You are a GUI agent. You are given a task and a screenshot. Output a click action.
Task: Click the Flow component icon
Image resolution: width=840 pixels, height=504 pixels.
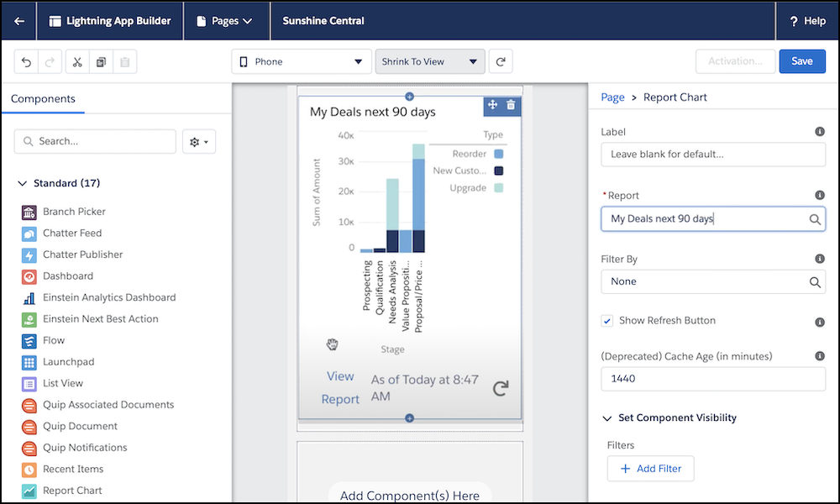29,340
